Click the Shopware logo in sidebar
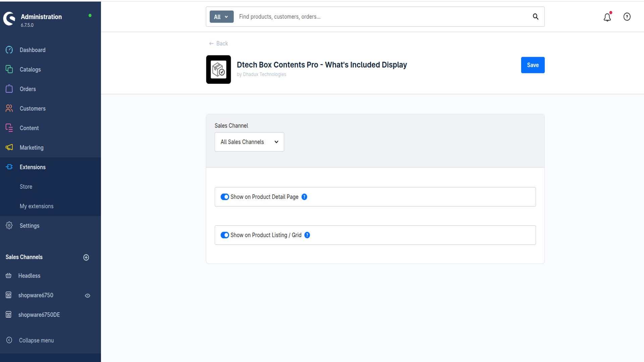This screenshot has width=644, height=362. (x=9, y=19)
